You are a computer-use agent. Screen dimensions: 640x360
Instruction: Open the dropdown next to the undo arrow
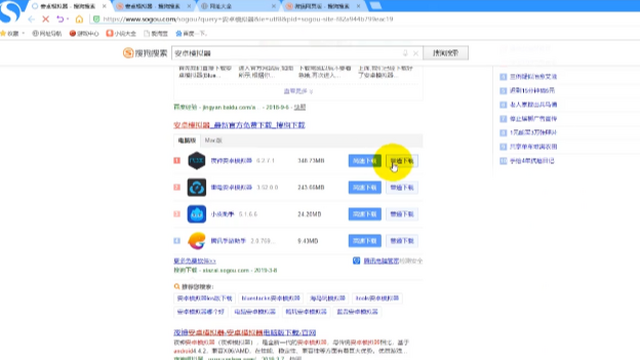[67, 19]
